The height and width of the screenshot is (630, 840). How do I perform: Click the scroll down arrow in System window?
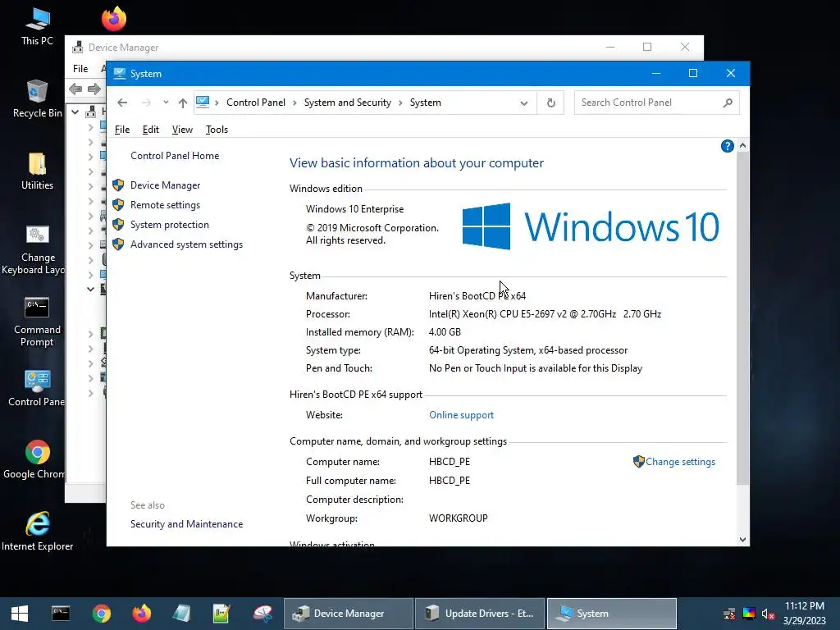[x=742, y=540]
